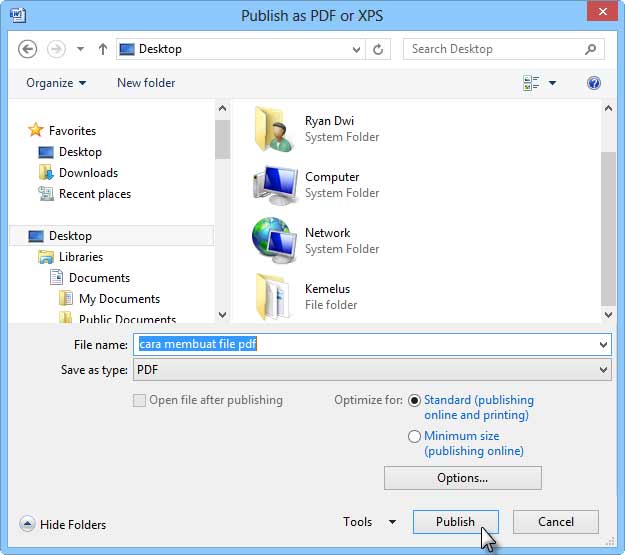
Task: Expand the Save as type dropdown
Action: click(603, 370)
